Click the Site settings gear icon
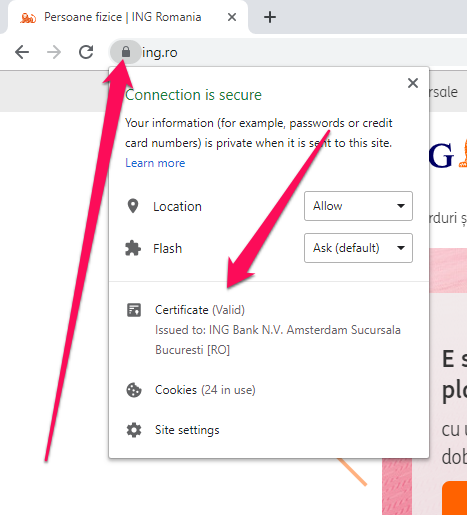The height and width of the screenshot is (515, 467). (x=134, y=430)
